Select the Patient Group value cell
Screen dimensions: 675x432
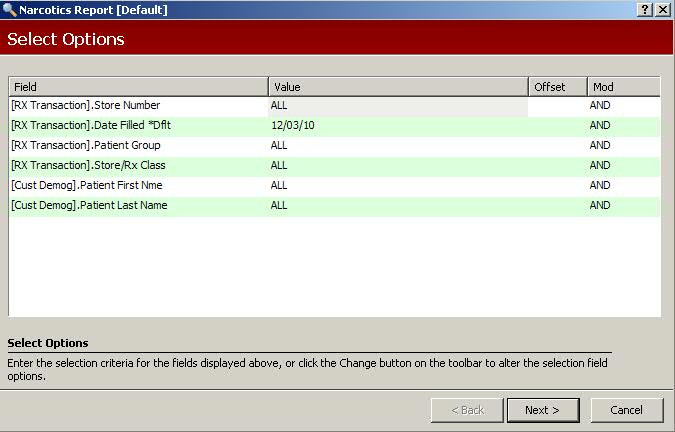coord(397,145)
